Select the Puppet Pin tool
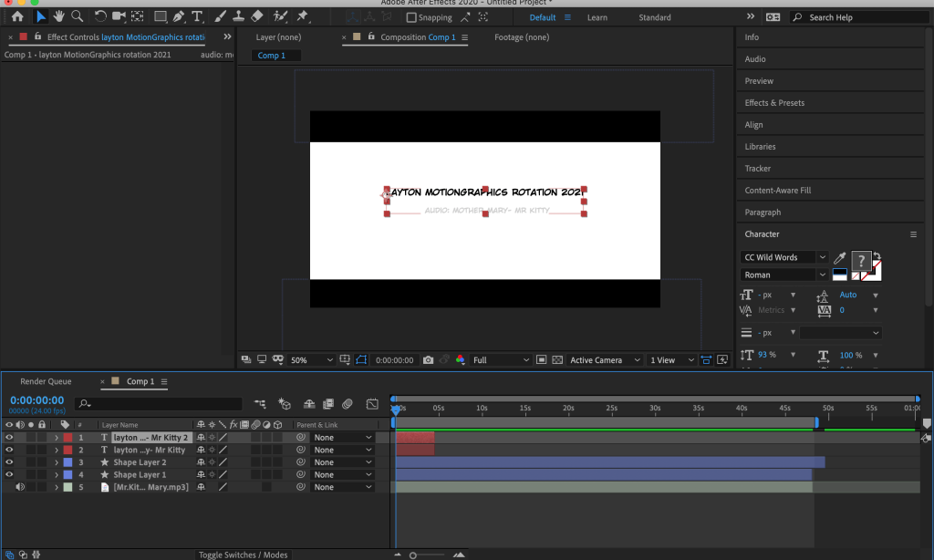 [303, 16]
